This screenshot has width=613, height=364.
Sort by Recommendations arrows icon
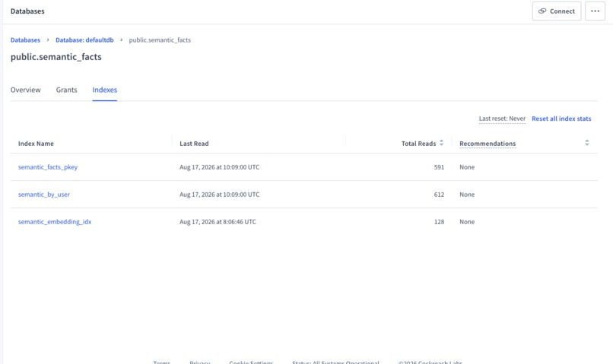click(587, 143)
